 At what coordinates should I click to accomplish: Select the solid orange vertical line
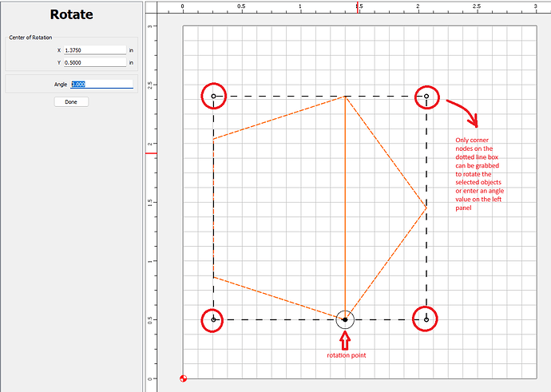point(344,208)
